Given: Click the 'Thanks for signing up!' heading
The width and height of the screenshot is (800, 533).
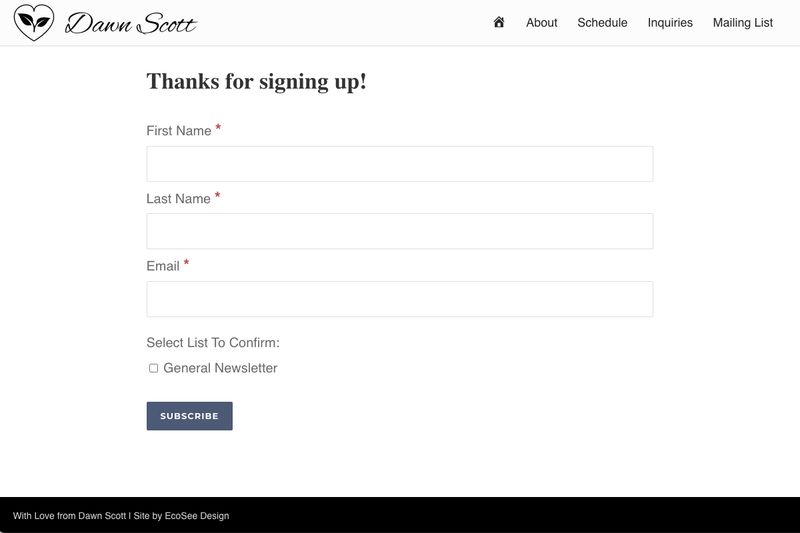Looking at the screenshot, I should click(x=256, y=81).
